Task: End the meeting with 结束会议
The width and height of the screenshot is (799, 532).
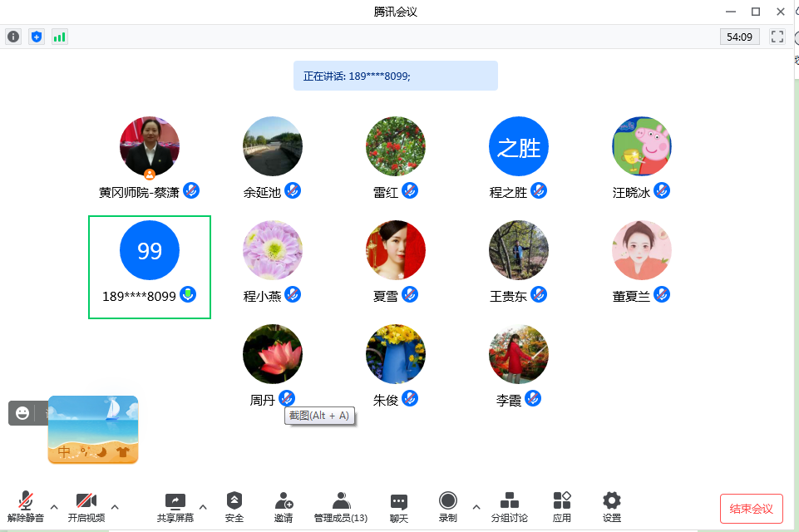Action: [751, 508]
